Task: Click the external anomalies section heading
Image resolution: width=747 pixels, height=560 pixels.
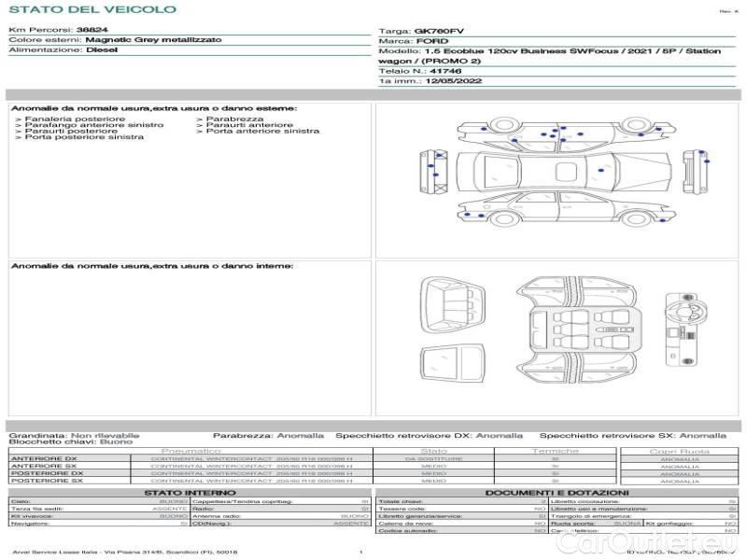Action: [154, 108]
